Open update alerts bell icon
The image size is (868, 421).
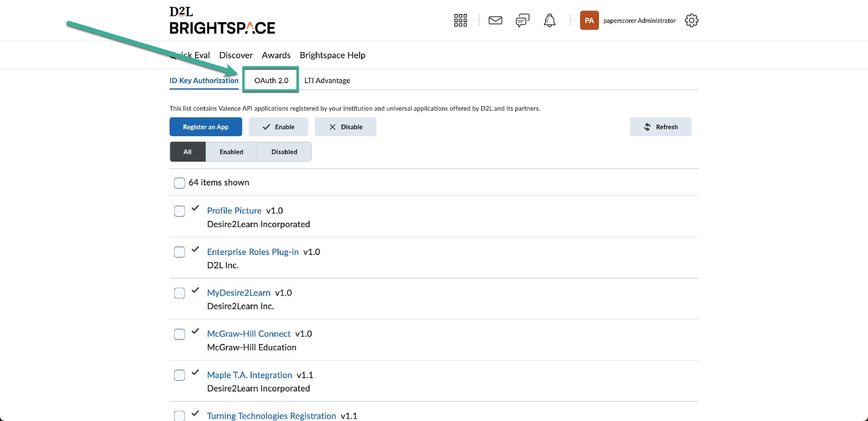click(549, 20)
